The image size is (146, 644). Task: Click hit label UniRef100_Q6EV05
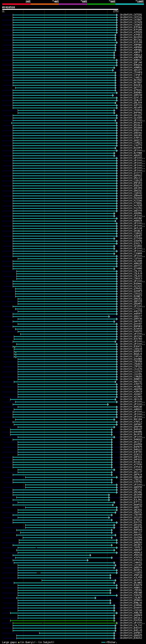[131, 211]
